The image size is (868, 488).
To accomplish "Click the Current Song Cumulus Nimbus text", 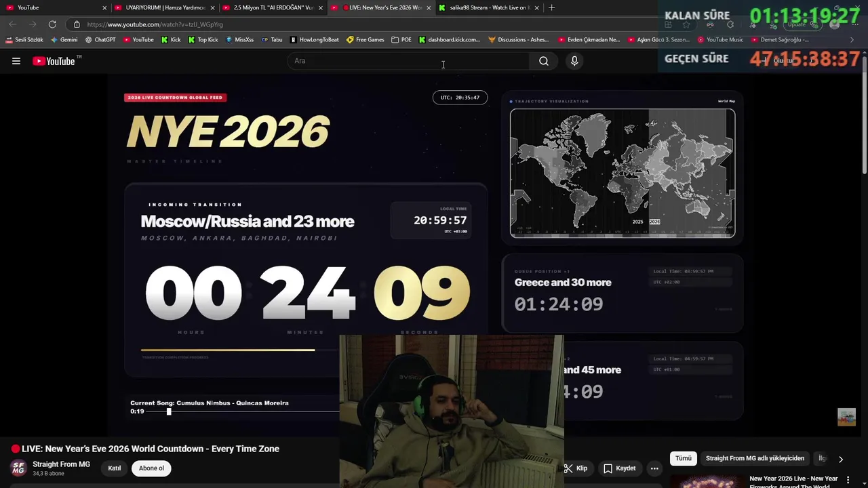I will (x=210, y=403).
